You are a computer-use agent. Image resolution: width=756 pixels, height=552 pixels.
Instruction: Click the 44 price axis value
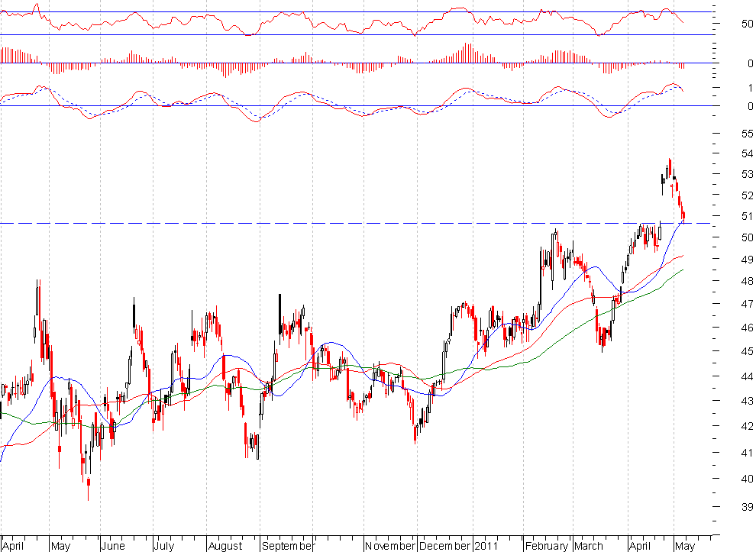click(748, 376)
